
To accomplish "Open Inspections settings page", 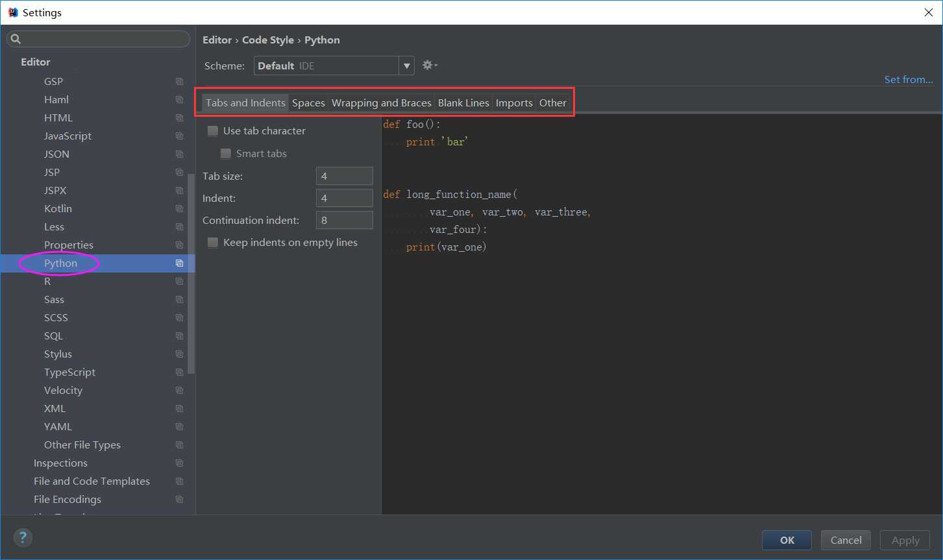I will pyautogui.click(x=60, y=463).
